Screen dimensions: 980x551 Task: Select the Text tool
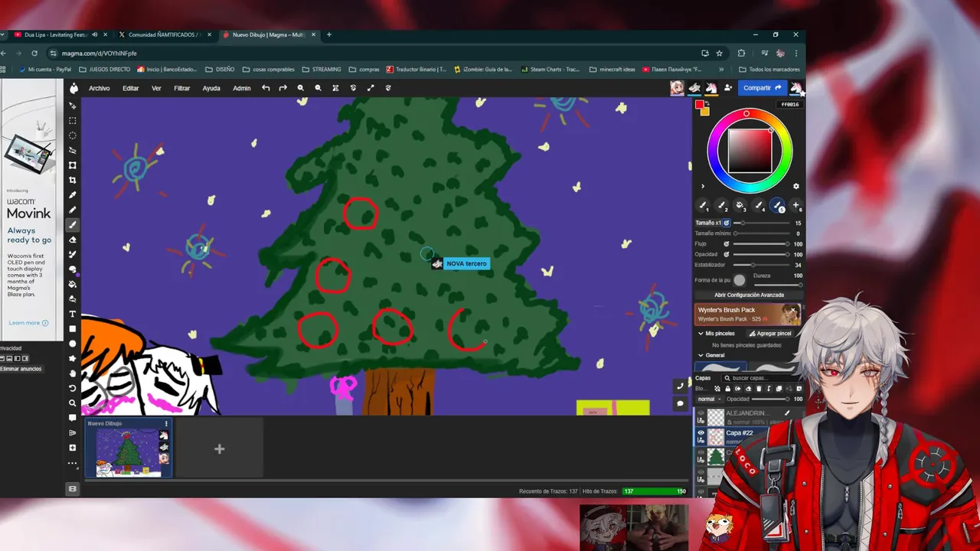click(x=73, y=314)
